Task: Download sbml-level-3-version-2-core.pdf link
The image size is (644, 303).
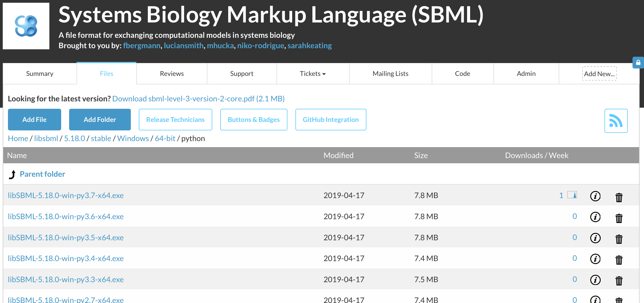Action: [x=198, y=99]
